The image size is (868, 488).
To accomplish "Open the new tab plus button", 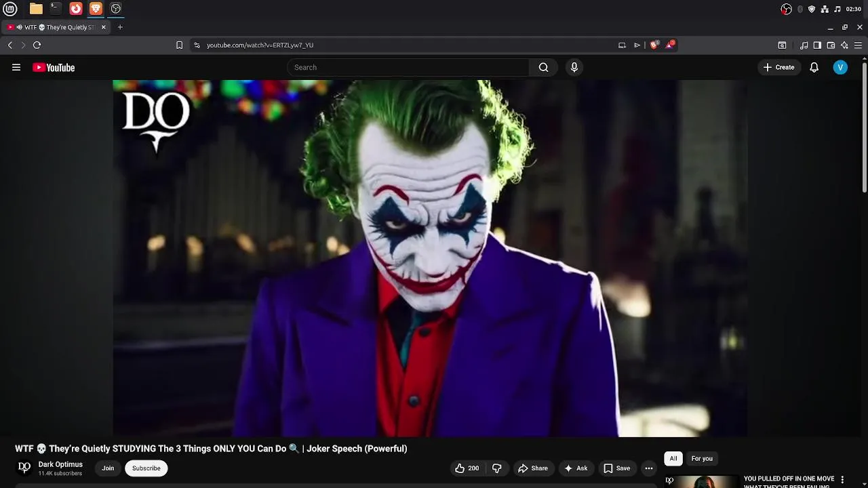I will tap(120, 27).
